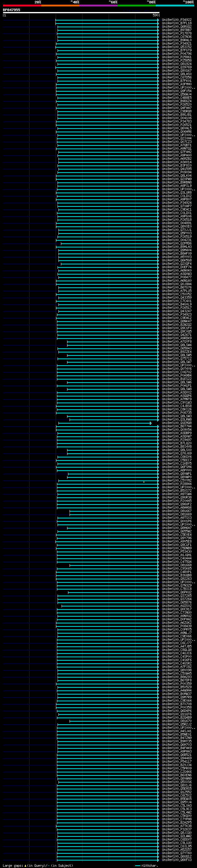The height and width of the screenshot is (868, 197).
Task: Open hit UniRef100_P17878
Action: [176, 33]
